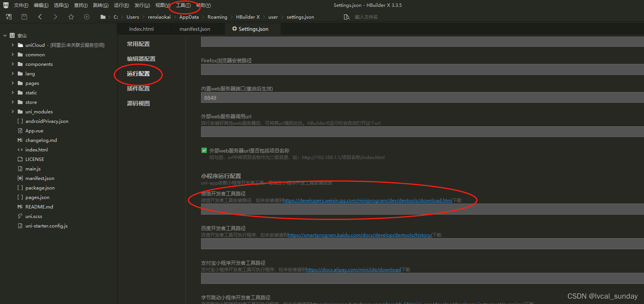Uncheck 外部web服务器url是否包括项目名称 checkbox
The width and height of the screenshot is (644, 304).
204,150
